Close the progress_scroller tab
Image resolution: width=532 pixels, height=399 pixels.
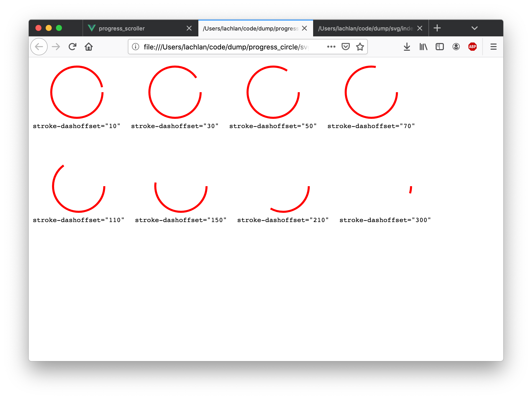(x=189, y=28)
